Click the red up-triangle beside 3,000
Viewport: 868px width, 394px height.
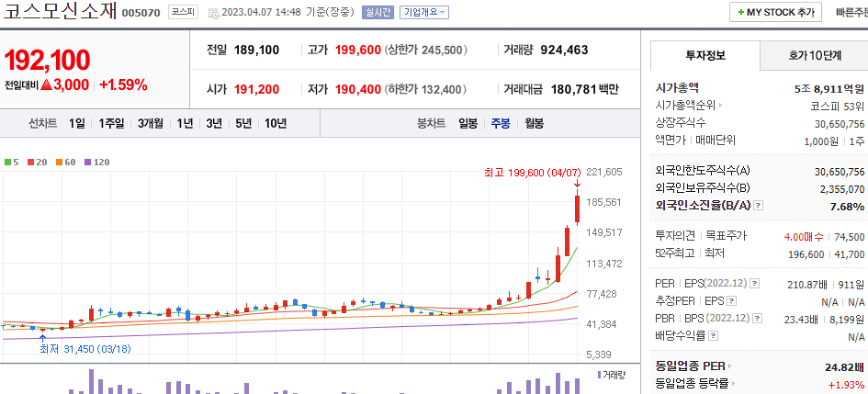tap(45, 85)
